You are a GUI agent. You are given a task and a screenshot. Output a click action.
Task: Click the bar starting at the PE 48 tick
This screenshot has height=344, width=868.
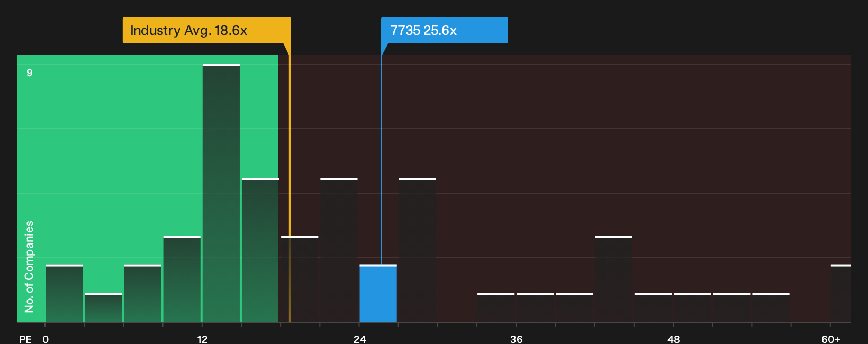692,307
